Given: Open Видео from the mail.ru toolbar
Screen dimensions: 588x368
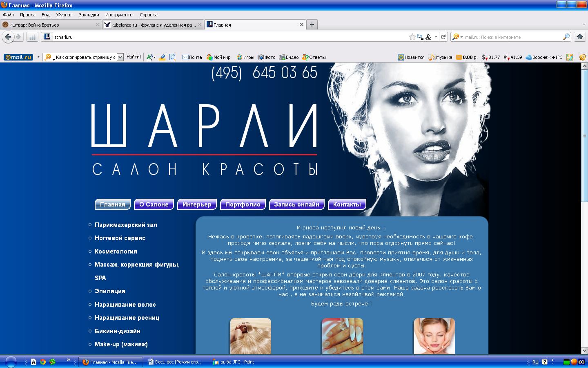Looking at the screenshot, I should (288, 57).
